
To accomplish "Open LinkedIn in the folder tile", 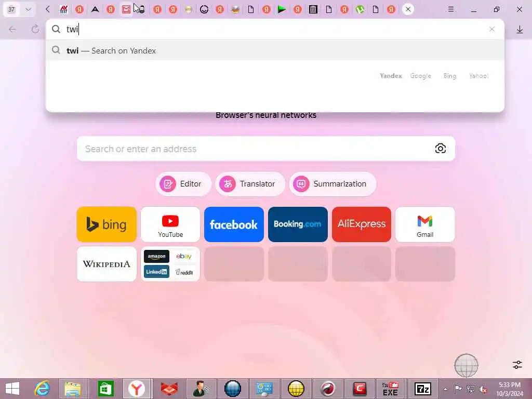I will (x=156, y=272).
